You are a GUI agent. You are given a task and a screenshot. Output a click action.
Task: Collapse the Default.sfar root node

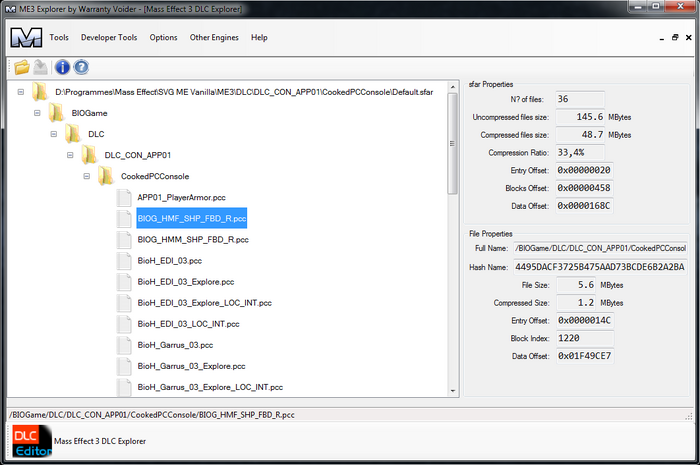pos(21,92)
